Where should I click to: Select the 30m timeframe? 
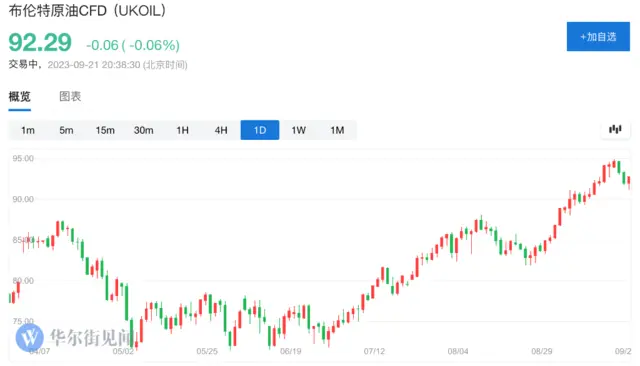point(144,130)
